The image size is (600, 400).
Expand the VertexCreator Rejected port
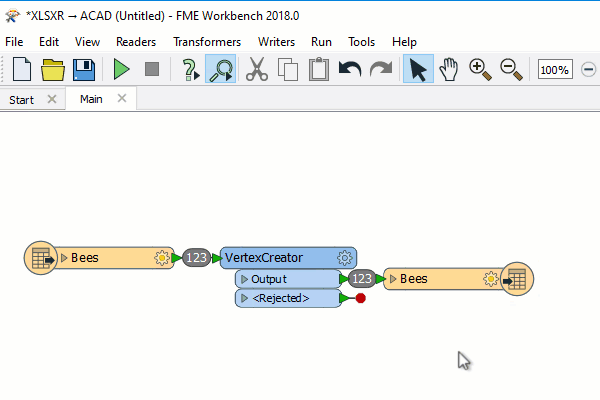244,298
